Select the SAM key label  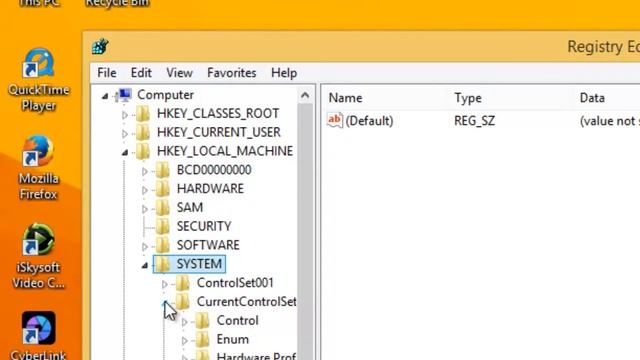coord(190,207)
